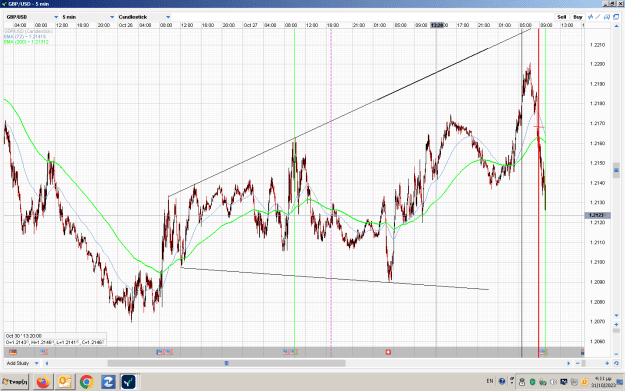Viewport: 625px width, 391px height.
Task: Click the reset chart view icon
Action: [x=616, y=363]
